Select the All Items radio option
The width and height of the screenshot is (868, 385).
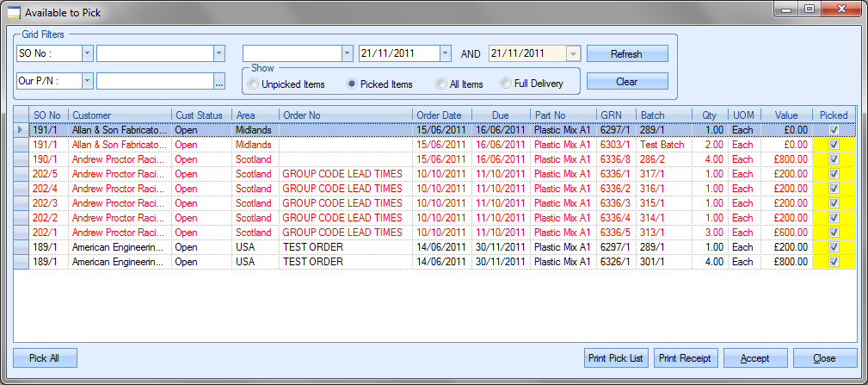(x=442, y=84)
